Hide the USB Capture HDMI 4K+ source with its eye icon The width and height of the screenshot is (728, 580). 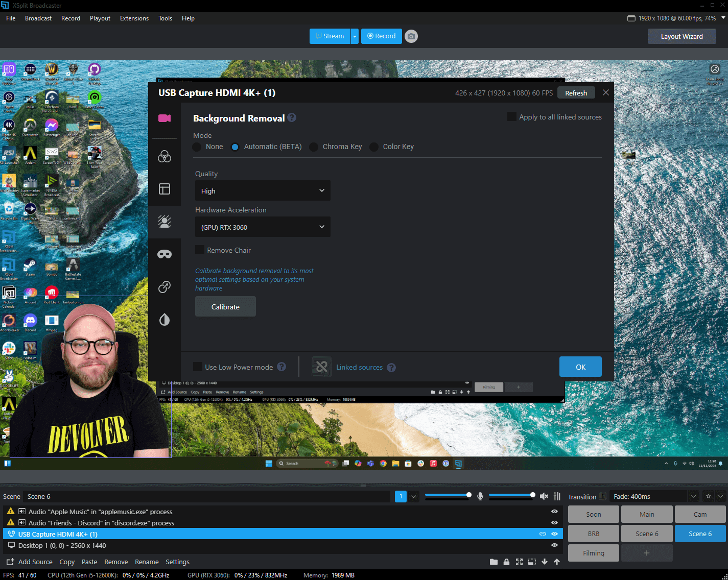click(x=554, y=534)
